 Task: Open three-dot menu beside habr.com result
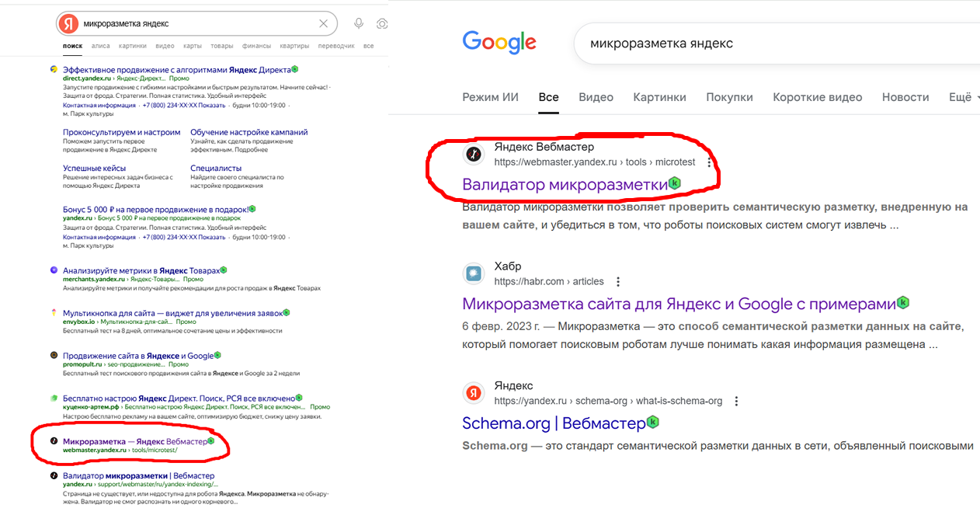pyautogui.click(x=618, y=282)
